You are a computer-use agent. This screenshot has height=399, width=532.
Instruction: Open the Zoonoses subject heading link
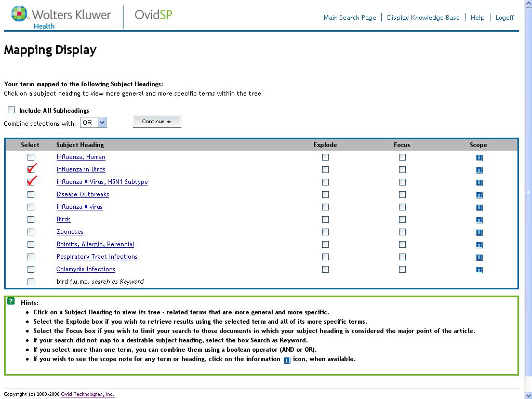[70, 232]
